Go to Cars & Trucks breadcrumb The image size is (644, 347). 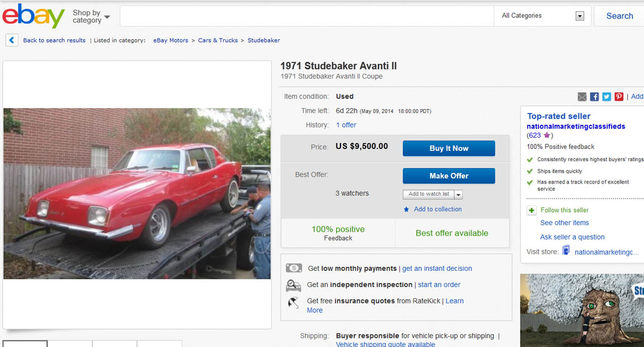pos(218,40)
